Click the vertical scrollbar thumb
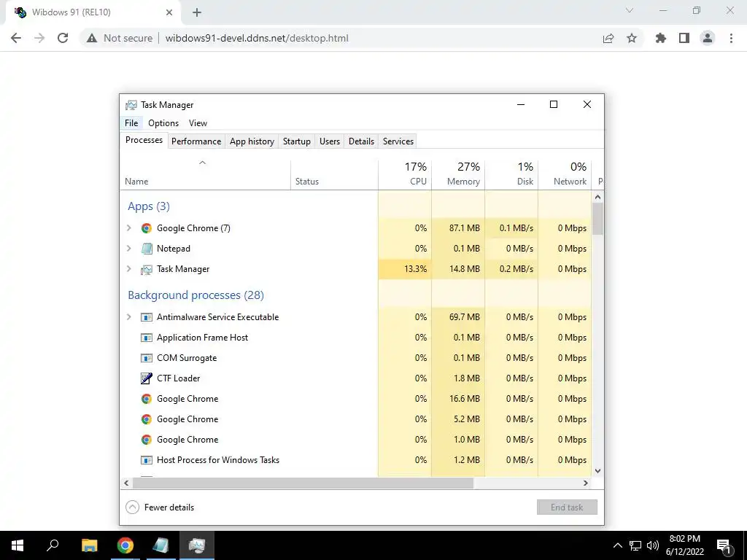The width and height of the screenshot is (747, 560). [x=598, y=219]
